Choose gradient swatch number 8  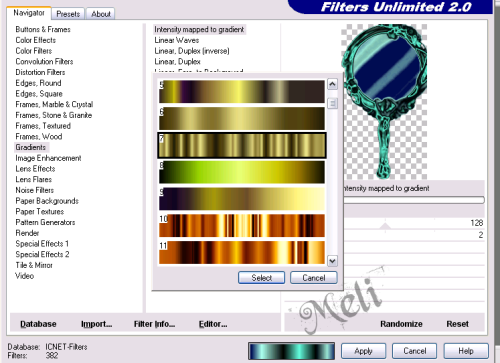pyautogui.click(x=242, y=172)
